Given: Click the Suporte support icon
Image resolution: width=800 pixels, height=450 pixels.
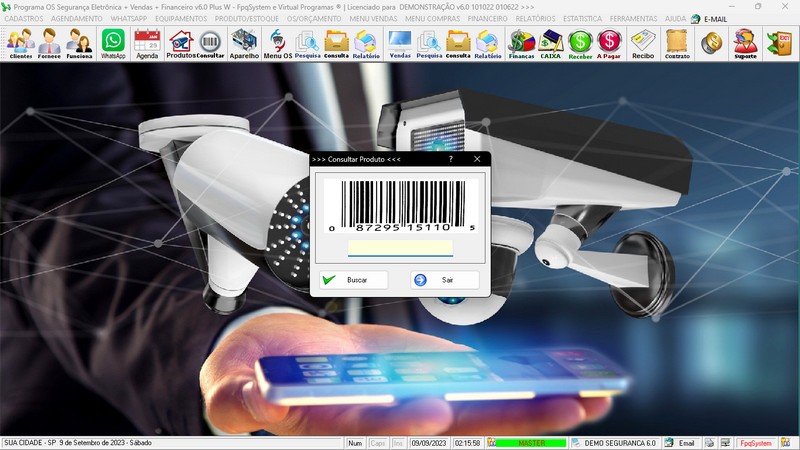Looking at the screenshot, I should pos(744,43).
